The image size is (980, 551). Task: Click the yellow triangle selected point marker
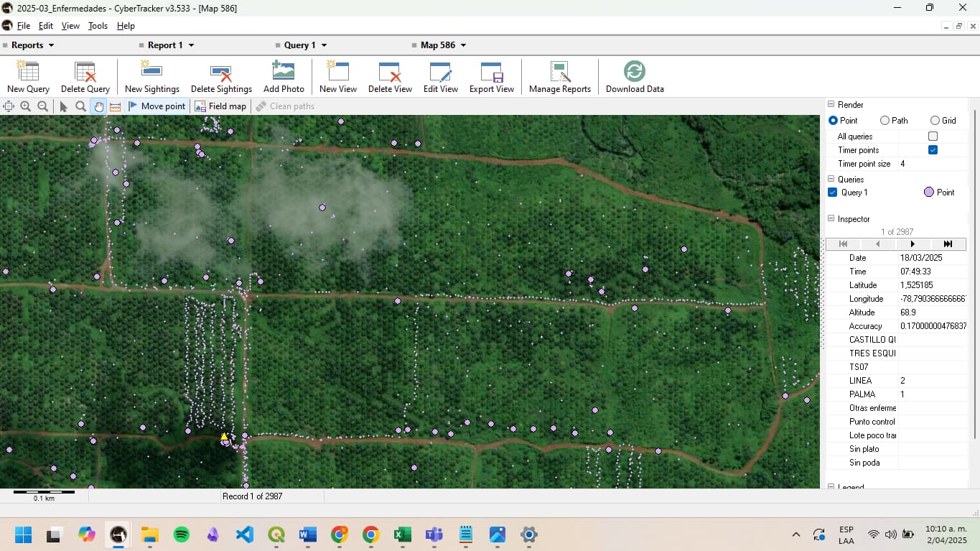coord(224,436)
